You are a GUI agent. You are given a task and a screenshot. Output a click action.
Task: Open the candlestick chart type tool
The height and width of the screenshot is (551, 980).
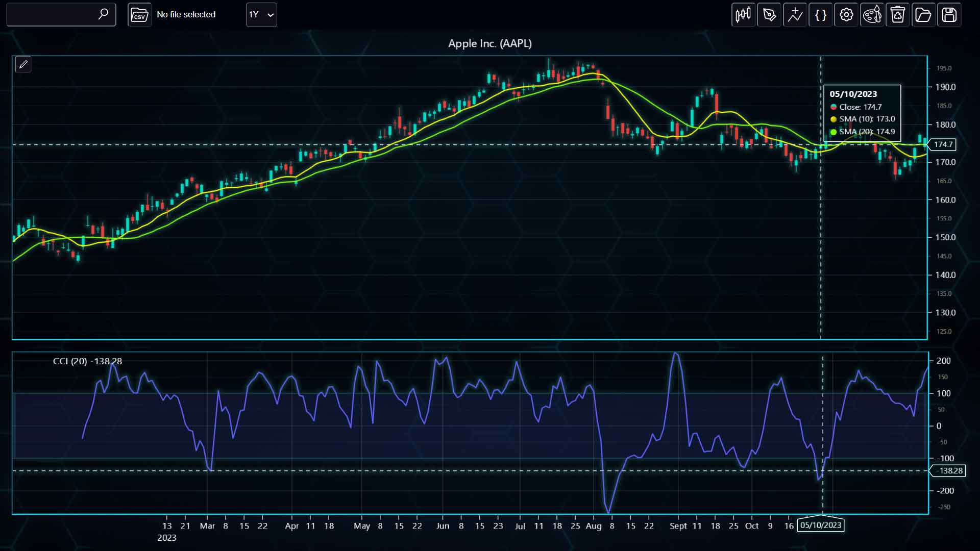[x=743, y=15]
